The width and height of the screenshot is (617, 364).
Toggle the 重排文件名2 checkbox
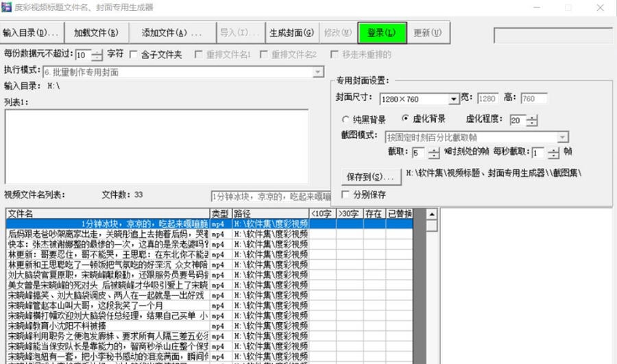[x=264, y=54]
